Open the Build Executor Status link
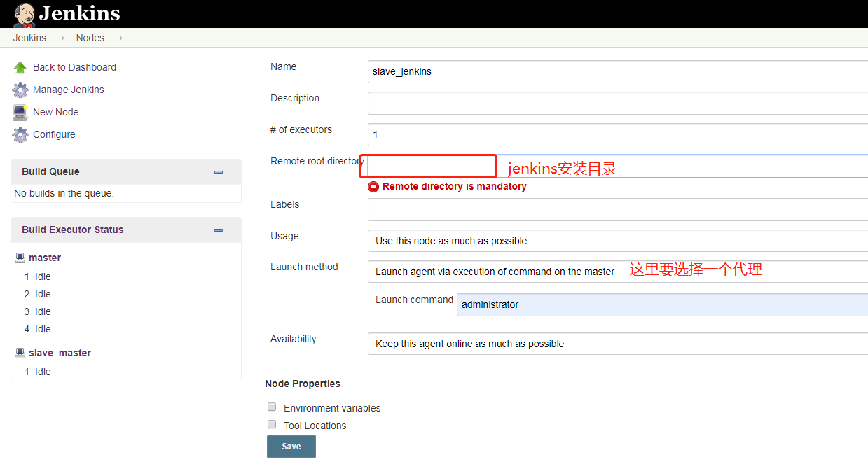The image size is (868, 471). [x=72, y=230]
